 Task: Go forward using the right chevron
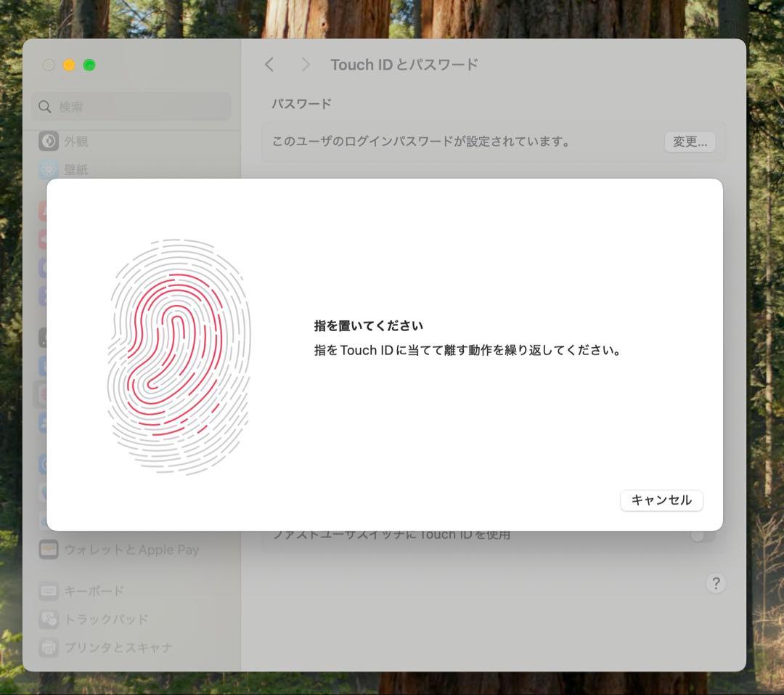(x=306, y=65)
